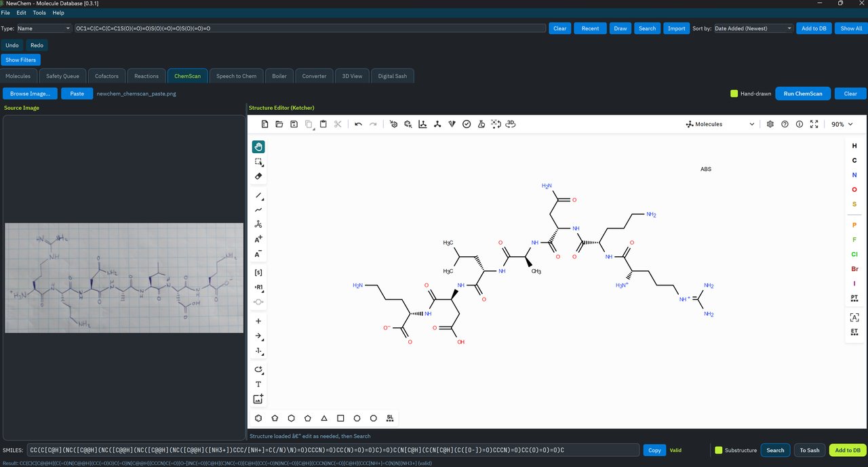
Task: Open the Check Structure tool
Action: tap(467, 124)
